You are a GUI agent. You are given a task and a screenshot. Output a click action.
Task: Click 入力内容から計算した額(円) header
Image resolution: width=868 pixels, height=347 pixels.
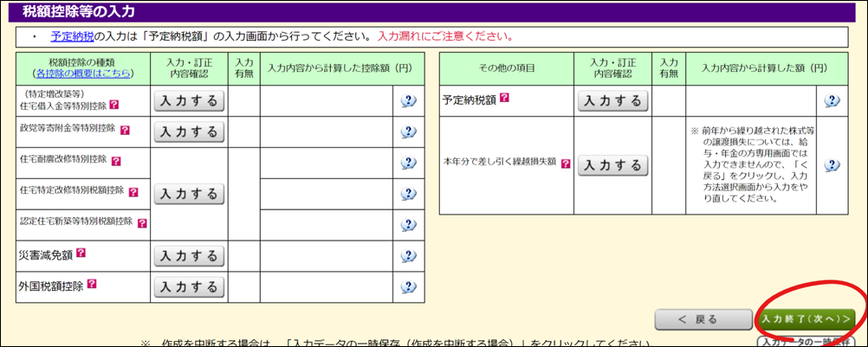point(765,68)
